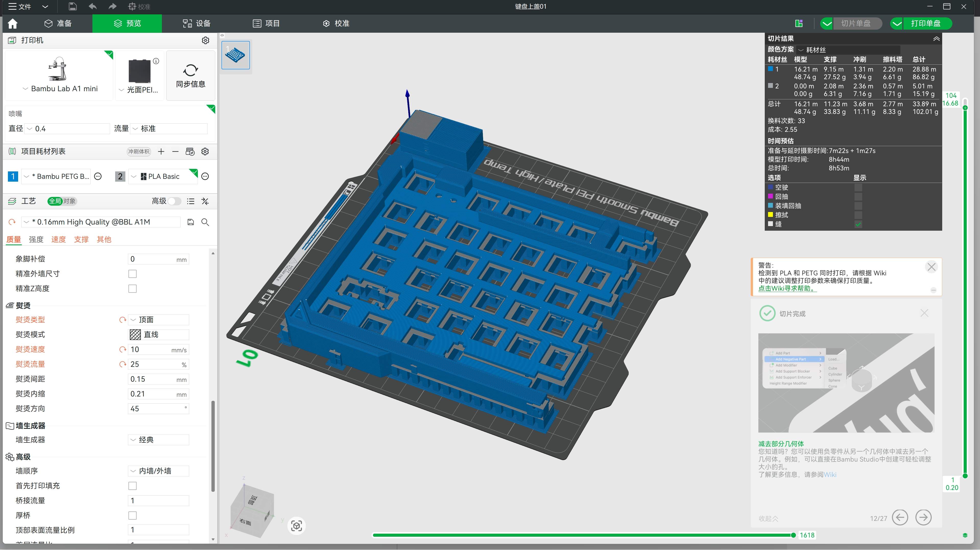Click the fit view camera icon
980x550 pixels.
(296, 526)
